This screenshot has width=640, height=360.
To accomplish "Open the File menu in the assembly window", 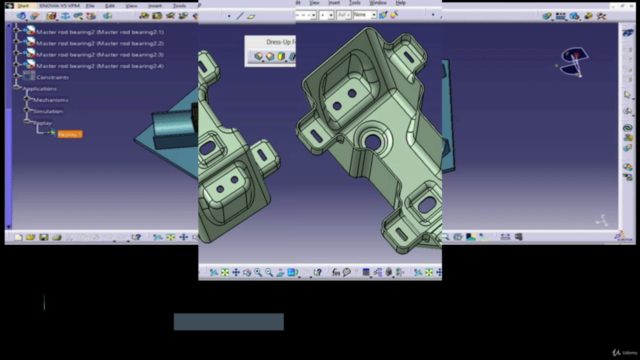I will [90, 6].
